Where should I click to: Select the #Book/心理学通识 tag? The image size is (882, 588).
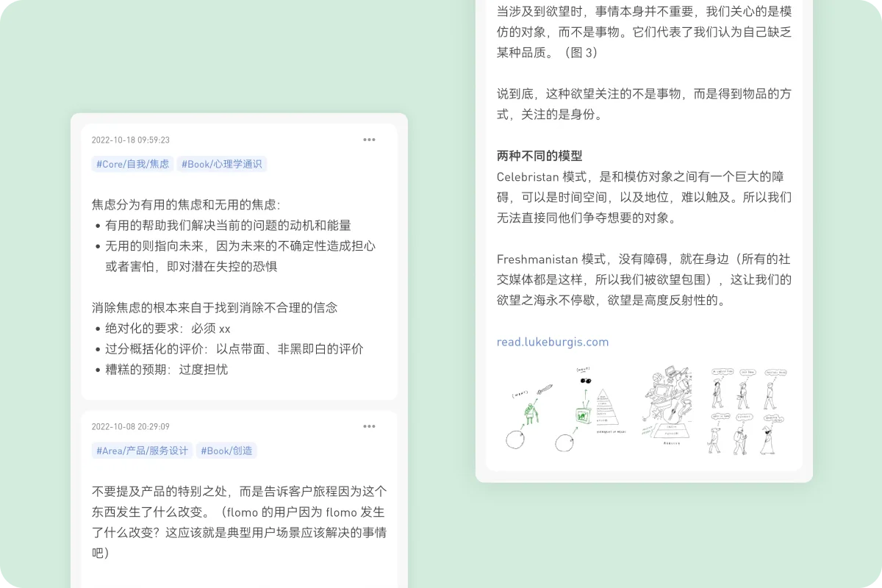222,164
